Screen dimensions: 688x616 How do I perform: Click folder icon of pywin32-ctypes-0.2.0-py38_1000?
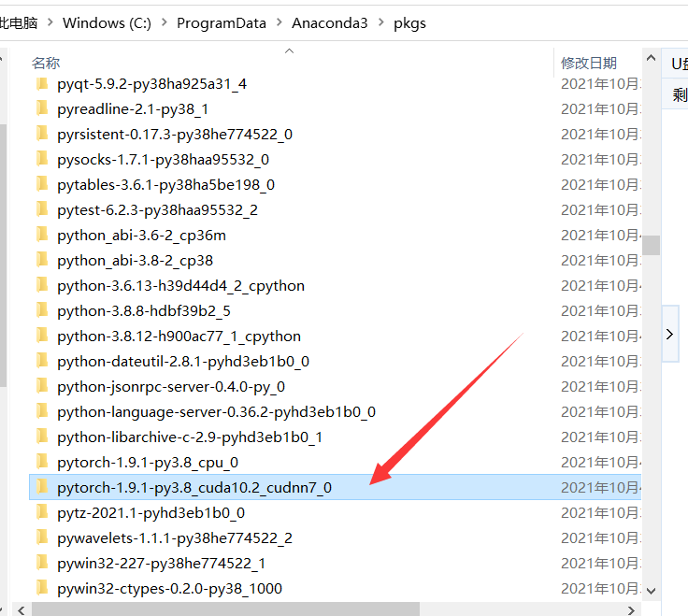click(x=42, y=588)
